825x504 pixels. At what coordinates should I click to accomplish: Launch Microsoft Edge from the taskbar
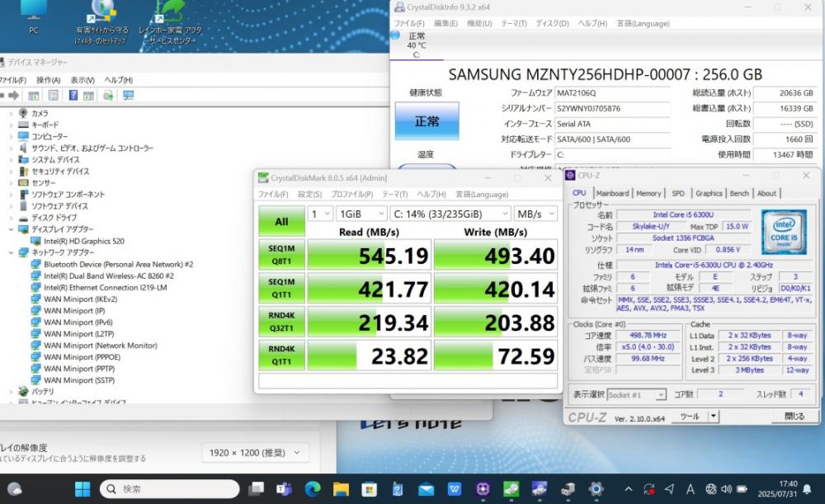click(313, 489)
